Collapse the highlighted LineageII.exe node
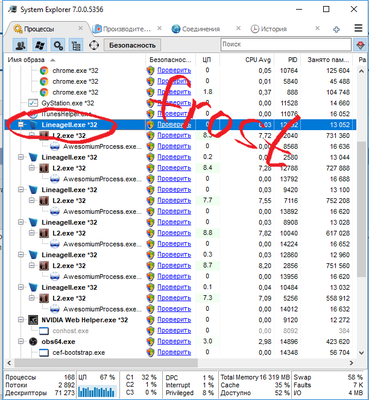Image resolution: width=369 pixels, height=400 pixels. pyautogui.click(x=21, y=125)
